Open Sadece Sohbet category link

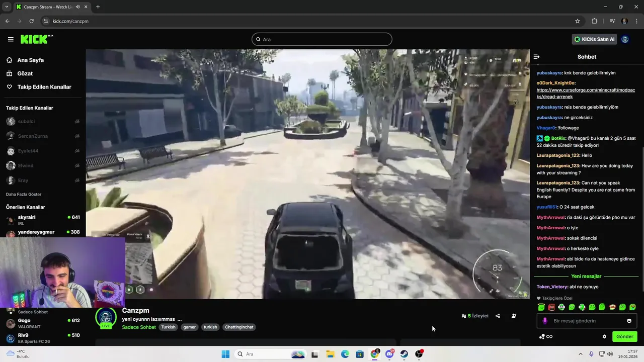pyautogui.click(x=139, y=327)
